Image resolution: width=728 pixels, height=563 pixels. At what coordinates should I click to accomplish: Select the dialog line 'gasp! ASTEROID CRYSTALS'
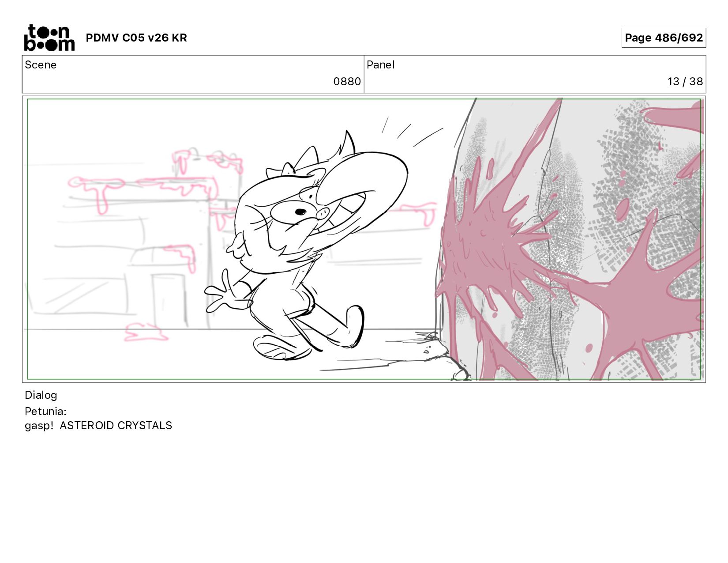(x=98, y=426)
